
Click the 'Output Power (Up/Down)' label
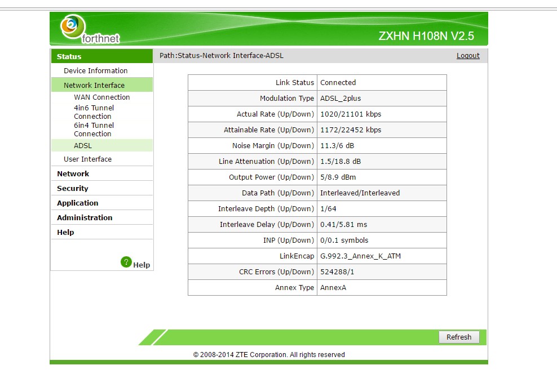point(271,177)
